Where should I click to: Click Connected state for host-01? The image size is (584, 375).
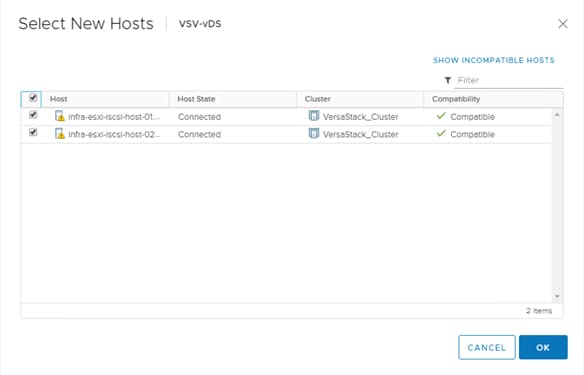199,117
